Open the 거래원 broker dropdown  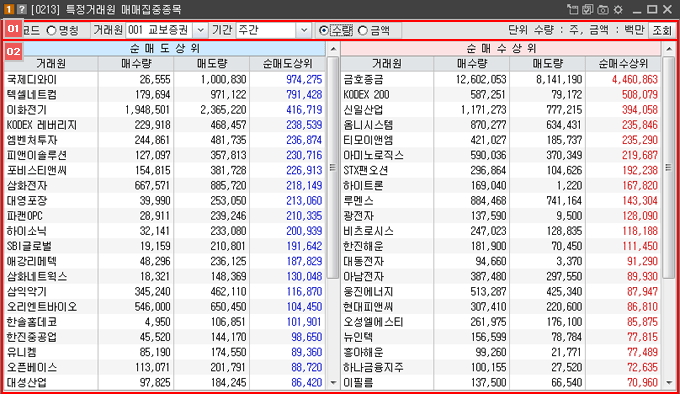tap(200, 30)
